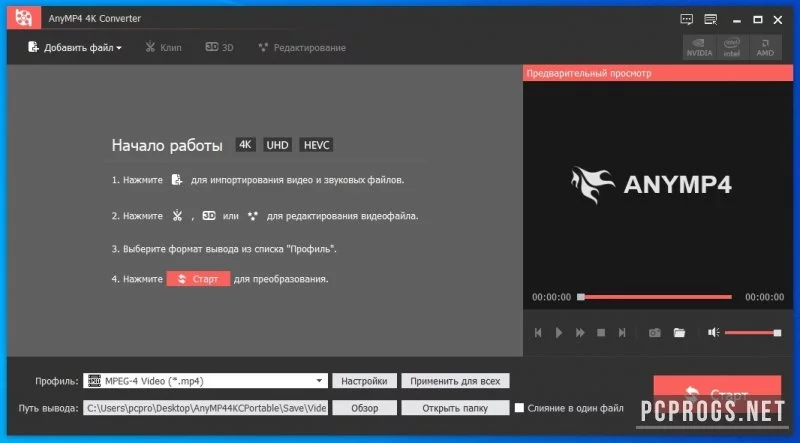Click the import file icon in step 1
Screen dimensions: 800x443
(177, 180)
